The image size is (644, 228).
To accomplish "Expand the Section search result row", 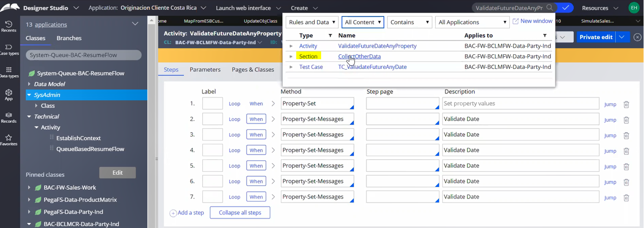I will click(291, 57).
